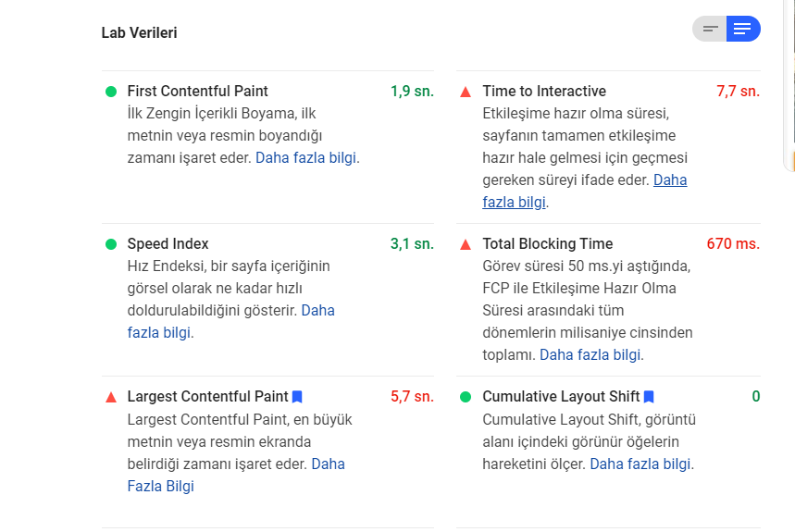Click green circle beside Cumulative Layout Shift
The width and height of the screenshot is (795, 532).
click(x=466, y=397)
